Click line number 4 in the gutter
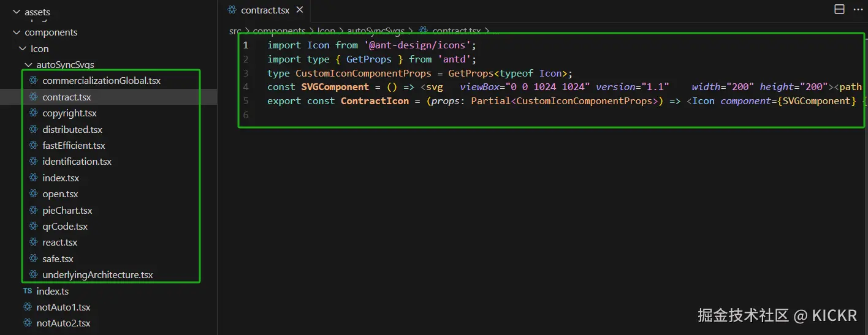Screen dimensions: 868x335 [x=246, y=87]
